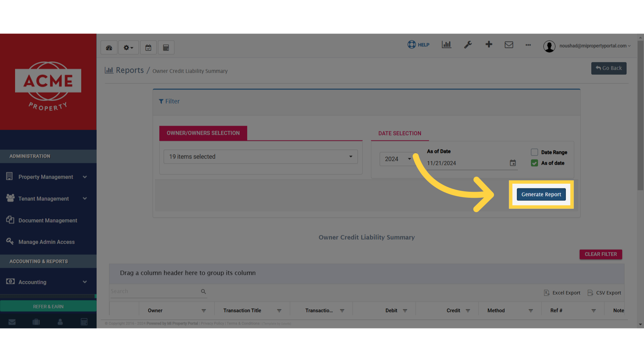The height and width of the screenshot is (362, 644).
Task: Open the date picker calendar icon
Action: 513,163
